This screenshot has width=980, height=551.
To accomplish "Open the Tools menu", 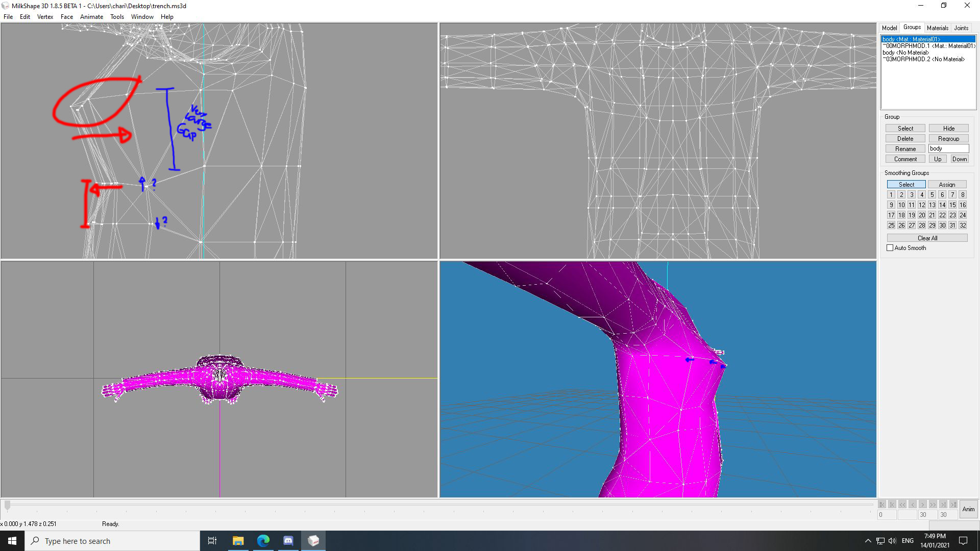I will coord(117,17).
